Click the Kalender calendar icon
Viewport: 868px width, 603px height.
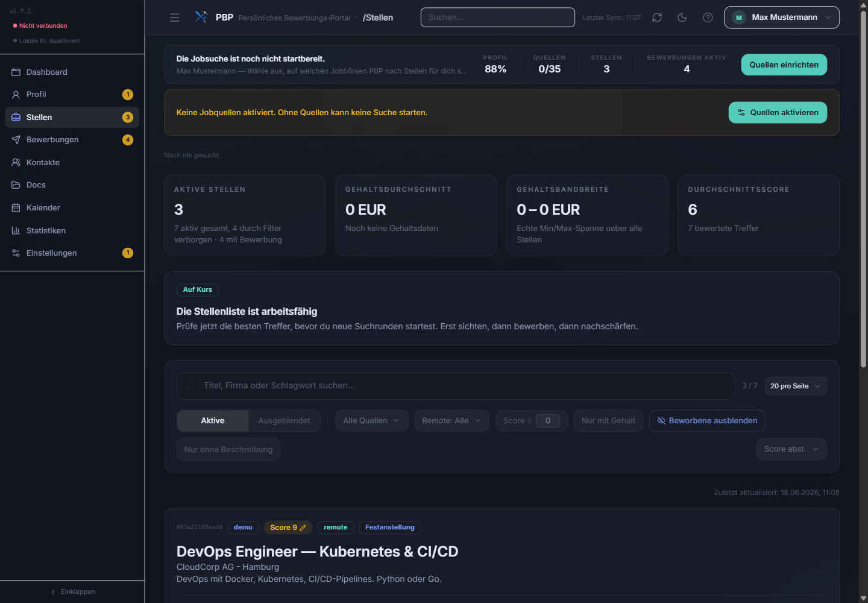click(16, 207)
